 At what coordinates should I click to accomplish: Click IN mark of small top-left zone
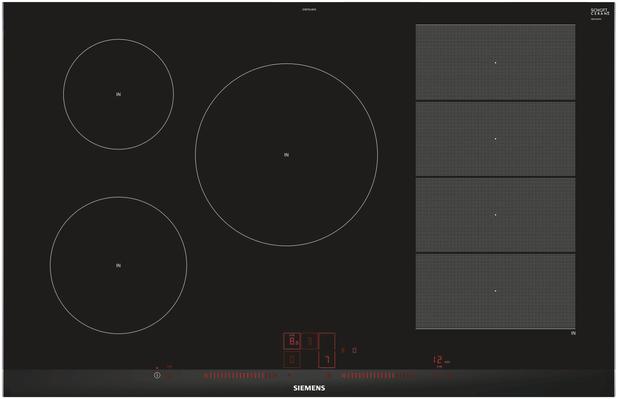(118, 94)
